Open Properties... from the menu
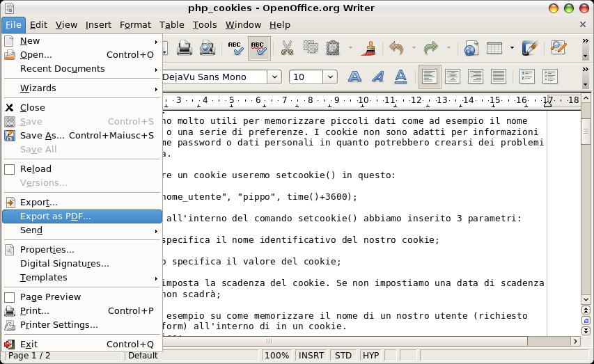 click(x=82, y=250)
